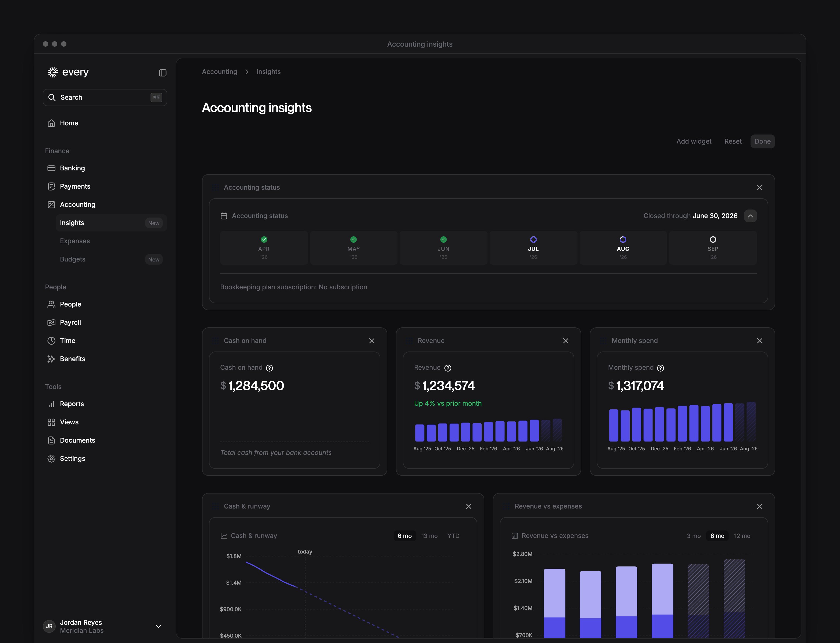Screen dimensions: 840x643
Task: Click the Done button
Action: point(763,142)
